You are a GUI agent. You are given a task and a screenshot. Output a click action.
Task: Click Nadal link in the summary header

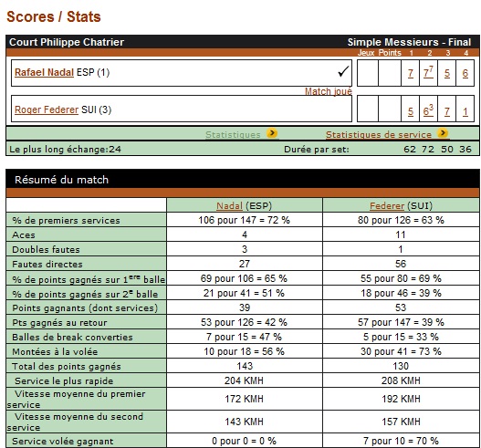229,205
